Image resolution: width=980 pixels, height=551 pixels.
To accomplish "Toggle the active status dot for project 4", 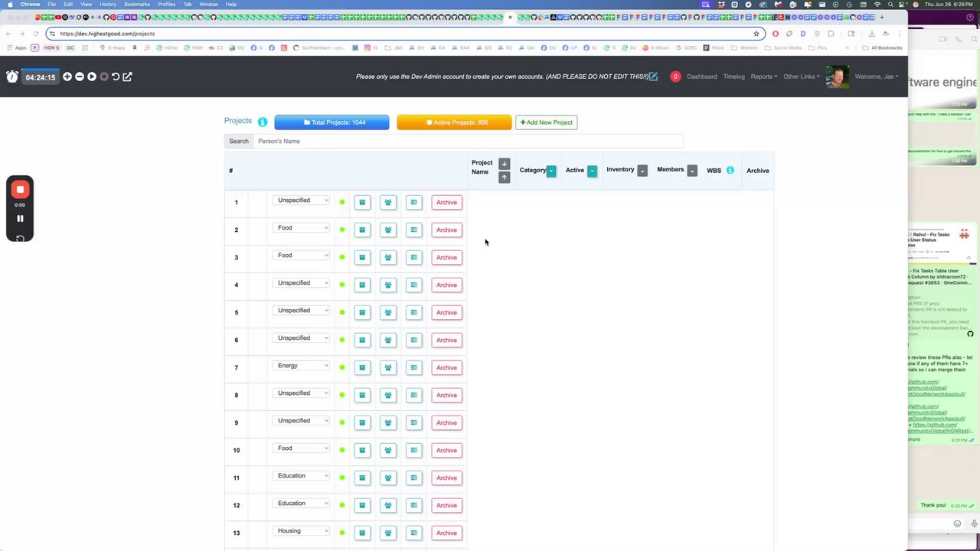I will pyautogui.click(x=342, y=285).
